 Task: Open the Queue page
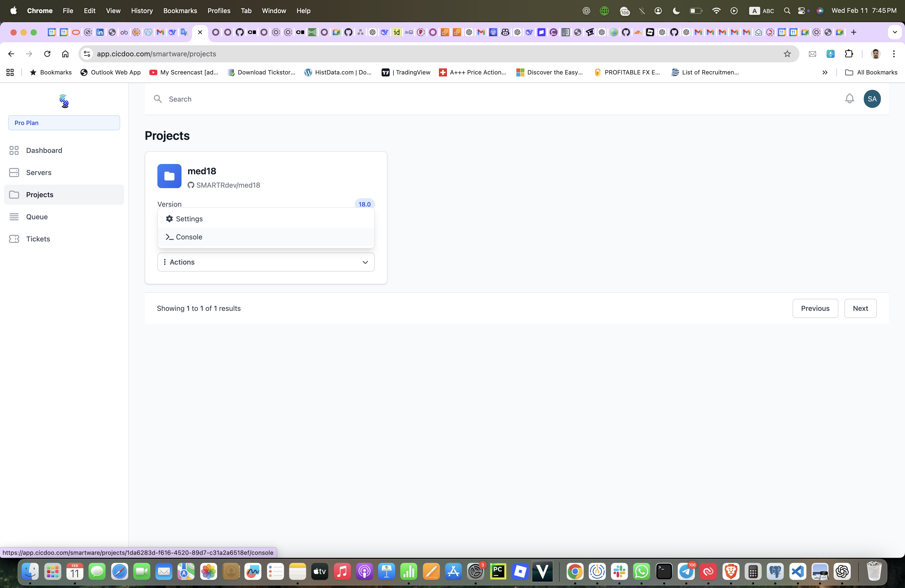[x=37, y=217]
